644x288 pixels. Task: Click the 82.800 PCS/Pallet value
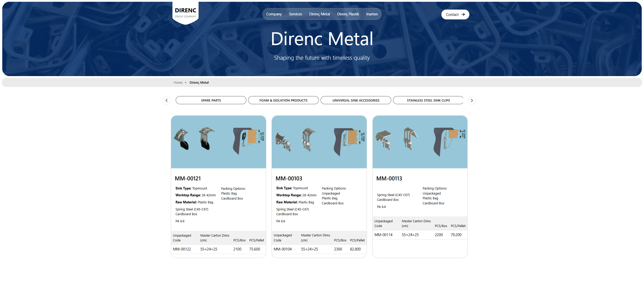coord(355,249)
